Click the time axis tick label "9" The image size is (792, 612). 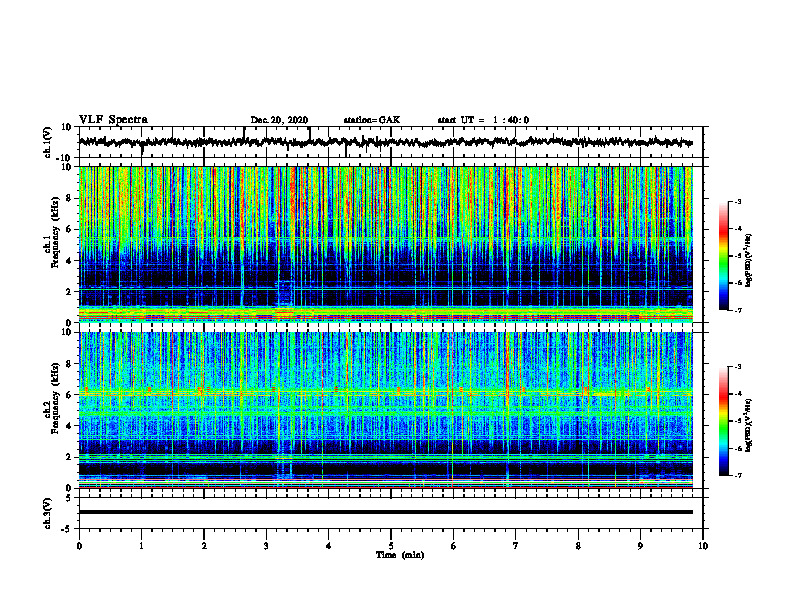[x=640, y=546]
